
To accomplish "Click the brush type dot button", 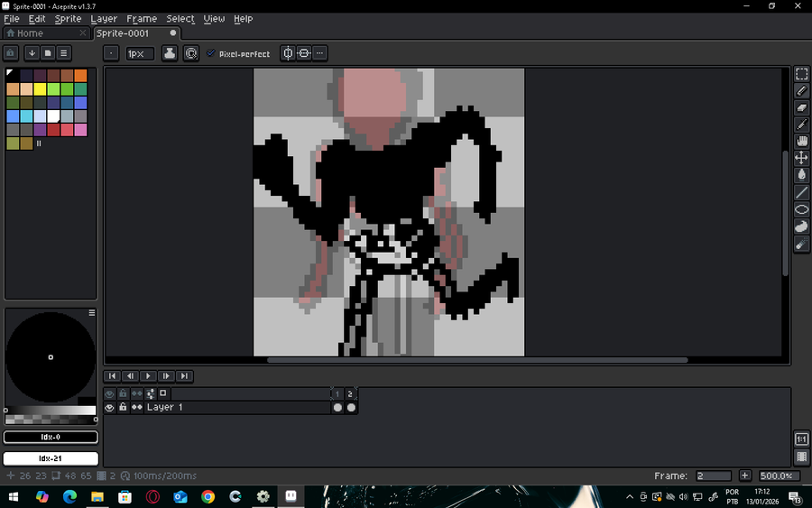I will [111, 53].
